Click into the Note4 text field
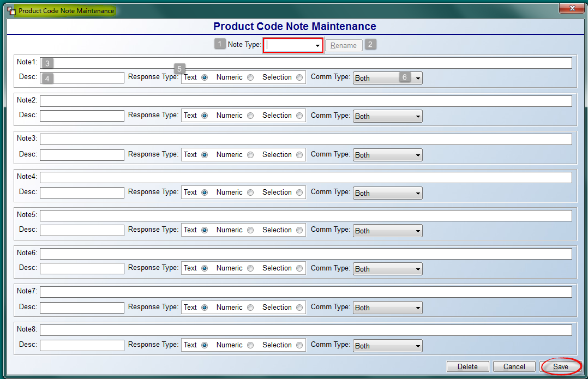The height and width of the screenshot is (379, 588). click(x=306, y=177)
